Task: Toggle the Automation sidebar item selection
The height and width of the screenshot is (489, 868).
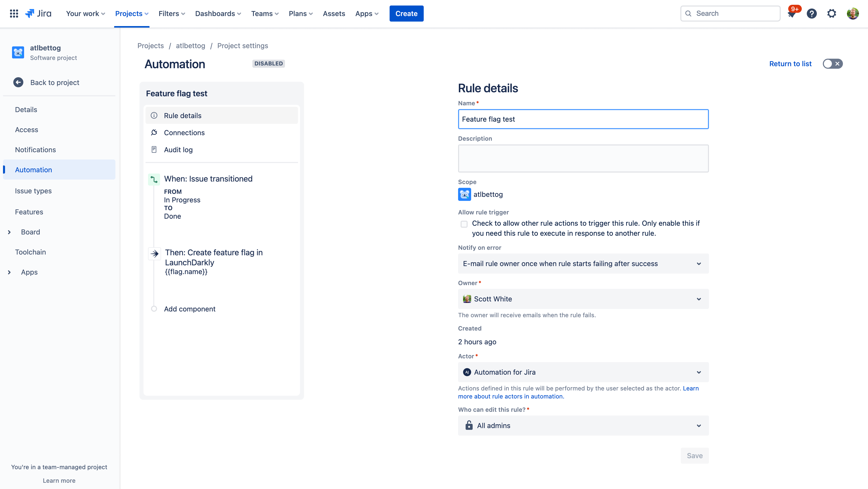Action: coord(33,170)
